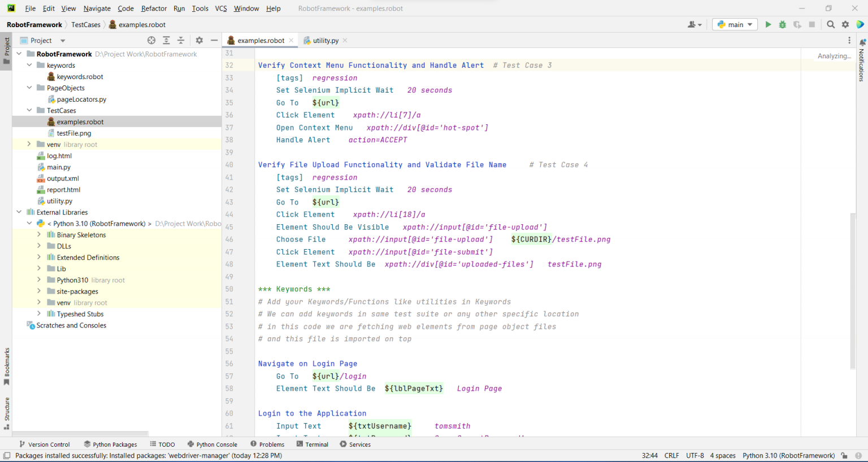Toggle the Structure tool window
This screenshot has height=462, width=868.
(x=6, y=408)
